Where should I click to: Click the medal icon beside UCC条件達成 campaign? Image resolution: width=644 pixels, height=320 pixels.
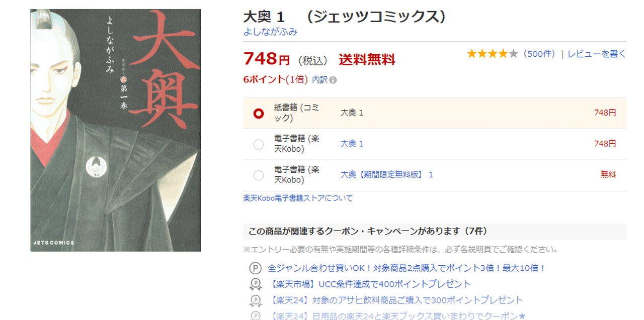(x=256, y=285)
